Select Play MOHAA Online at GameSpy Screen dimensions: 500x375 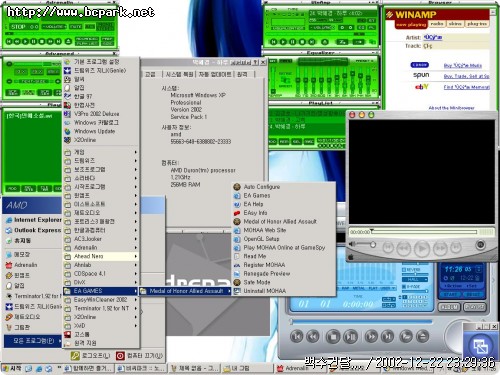click(284, 247)
